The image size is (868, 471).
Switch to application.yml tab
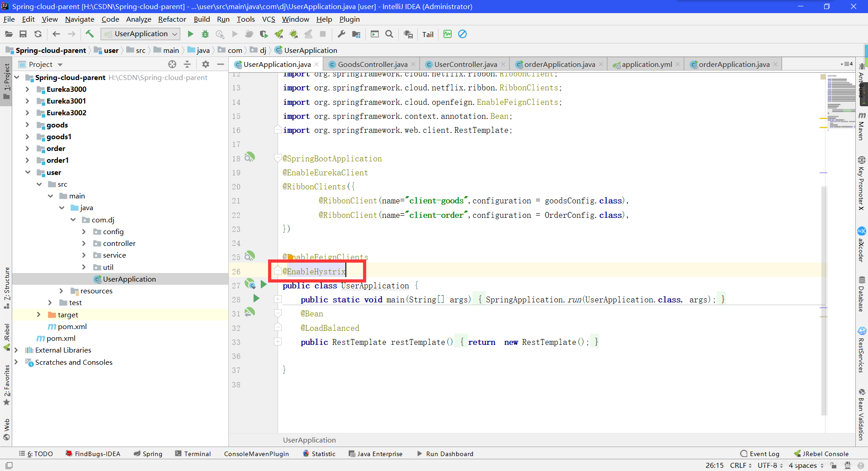646,64
